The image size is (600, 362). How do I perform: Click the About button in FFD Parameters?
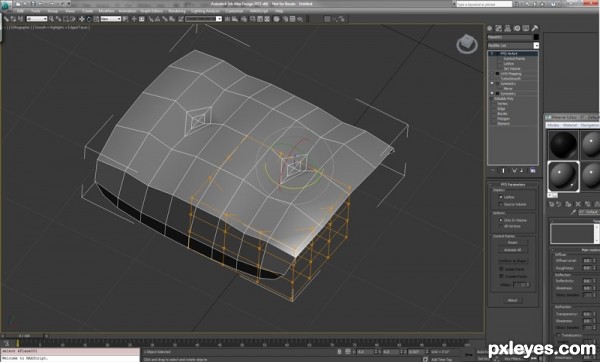pos(512,300)
